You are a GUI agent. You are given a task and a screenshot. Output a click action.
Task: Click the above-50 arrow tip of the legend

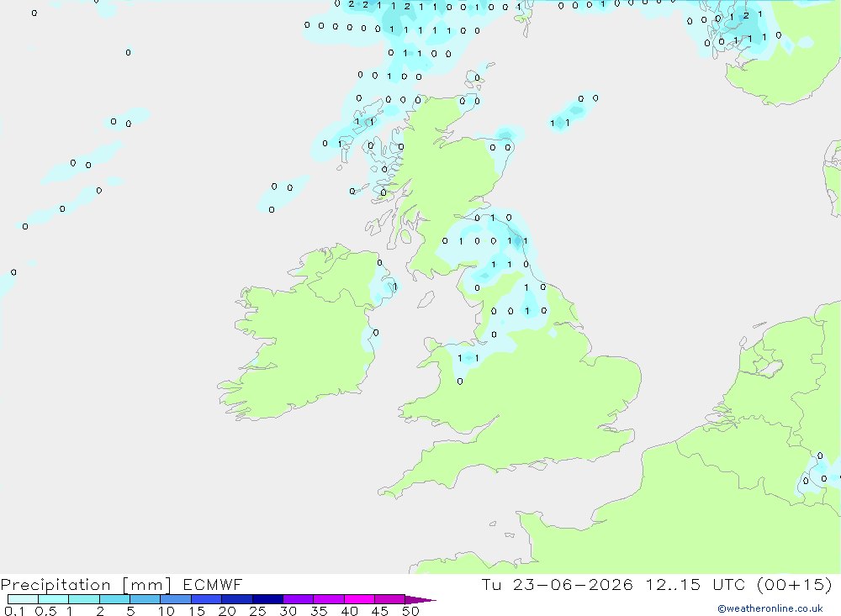pos(420,600)
